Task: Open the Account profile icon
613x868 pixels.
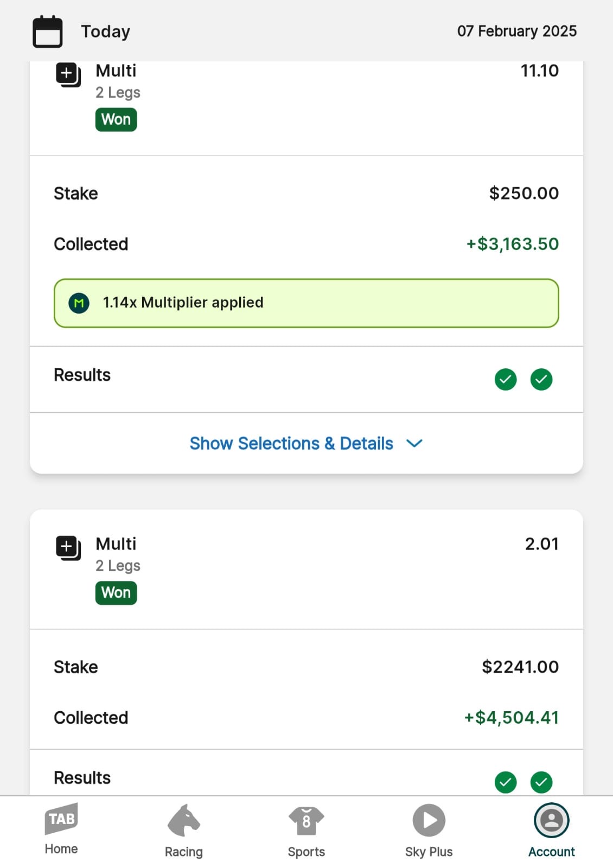Action: (552, 820)
